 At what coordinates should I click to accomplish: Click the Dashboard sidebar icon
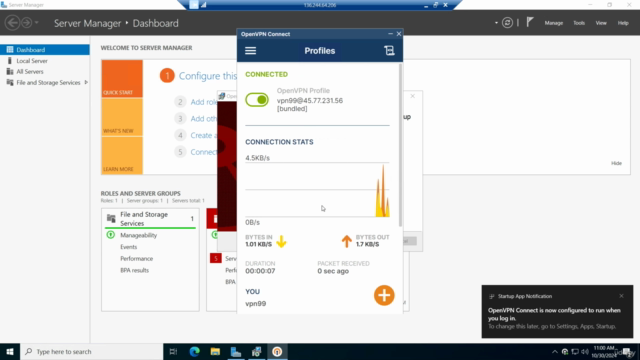[x=10, y=50]
